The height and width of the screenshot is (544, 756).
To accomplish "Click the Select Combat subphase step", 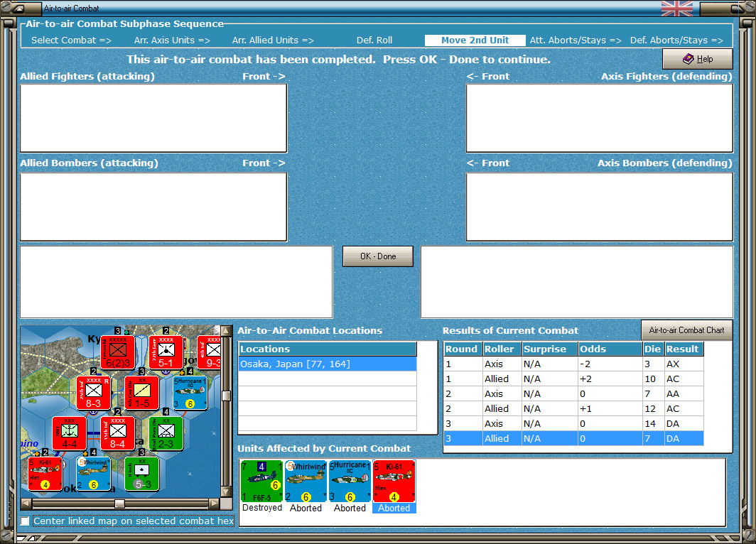I will click(x=71, y=40).
